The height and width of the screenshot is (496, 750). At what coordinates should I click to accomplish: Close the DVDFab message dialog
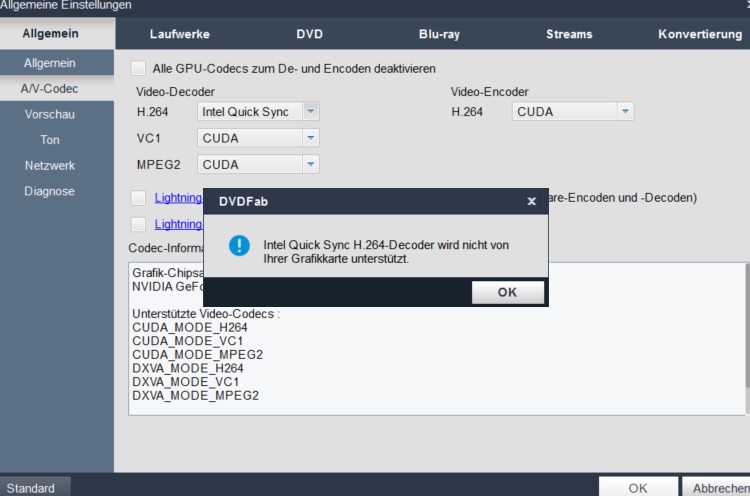point(531,201)
